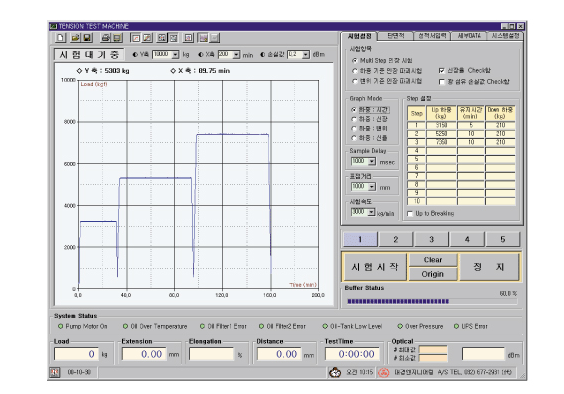This screenshot has width=564, height=394.
Task: Click the red circular company logo in status bar
Action: [x=383, y=372]
